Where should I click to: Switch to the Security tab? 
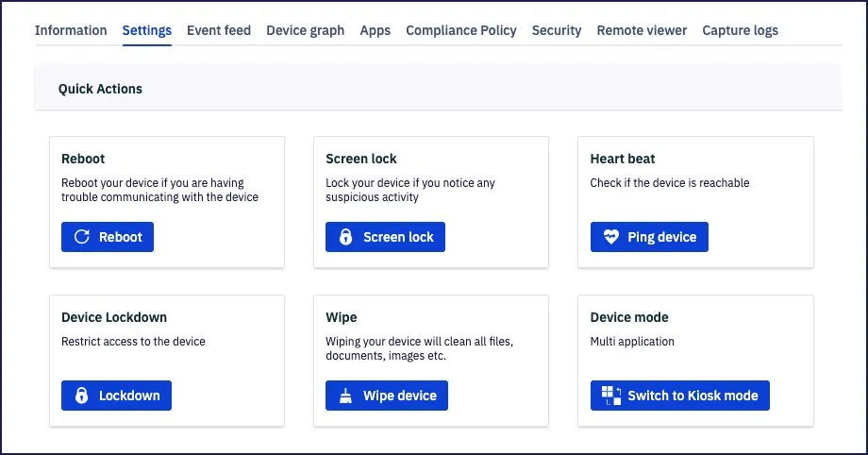[x=557, y=30]
